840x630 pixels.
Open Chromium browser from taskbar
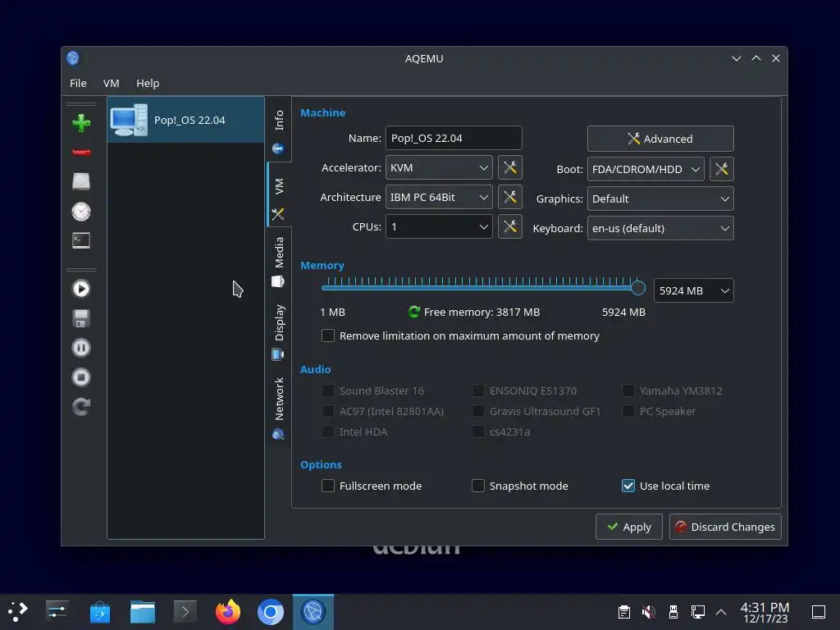[x=271, y=612]
